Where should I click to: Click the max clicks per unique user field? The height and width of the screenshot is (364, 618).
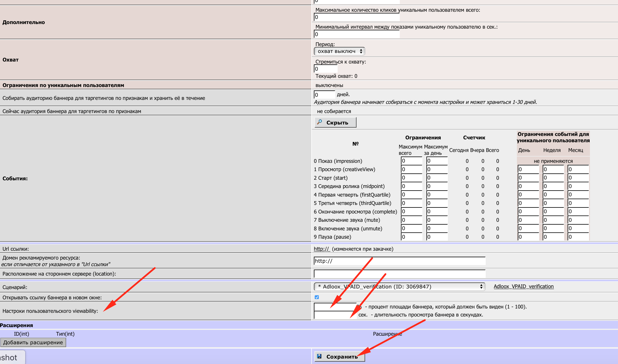coord(357,17)
